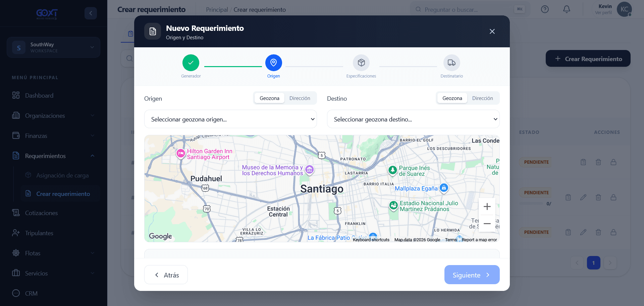Expand the SouthWay workspace selector

click(53, 47)
